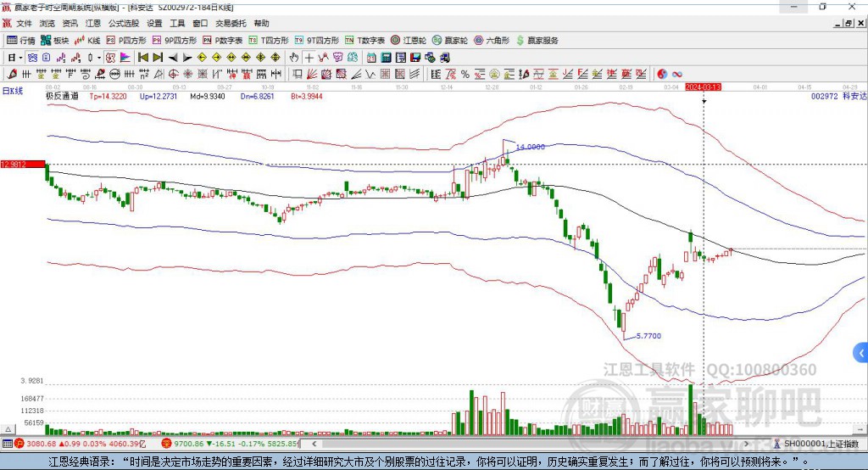Open the 交易委托 menu
This screenshot has height=470, width=868.
pyautogui.click(x=231, y=23)
